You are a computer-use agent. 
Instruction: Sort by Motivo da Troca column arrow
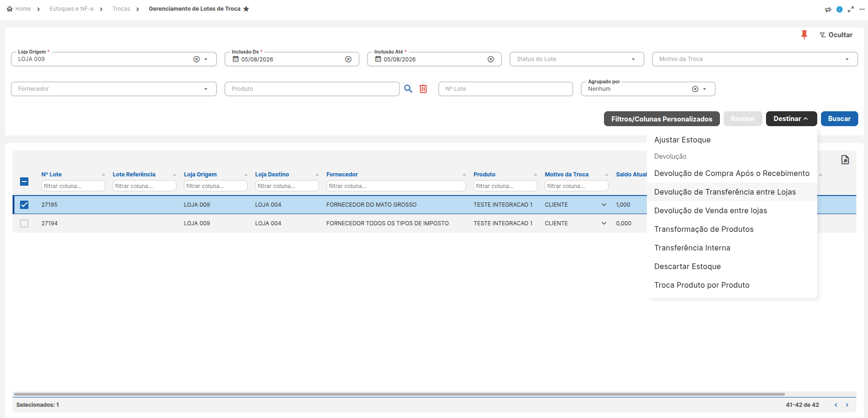pyautogui.click(x=606, y=175)
